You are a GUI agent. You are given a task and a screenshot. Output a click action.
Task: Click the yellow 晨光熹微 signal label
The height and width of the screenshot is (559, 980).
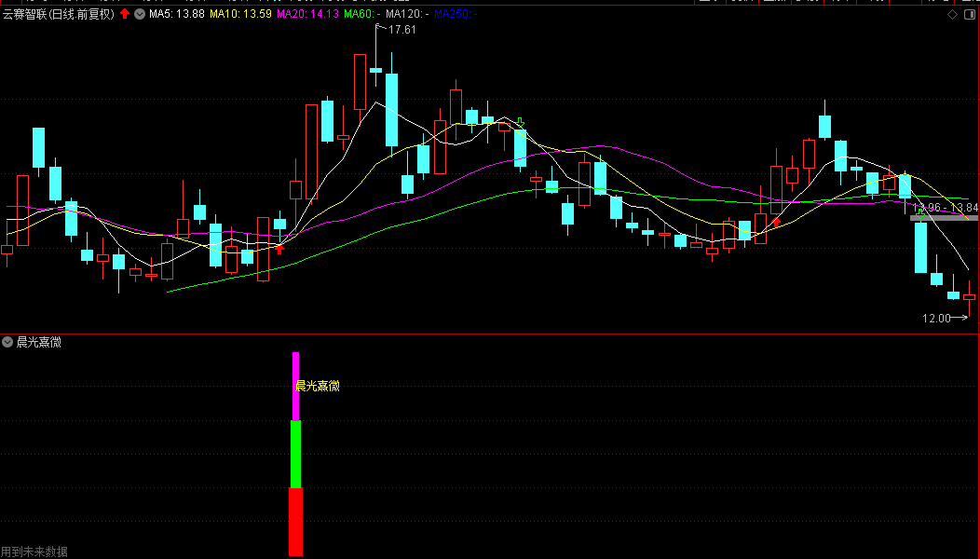click(318, 386)
